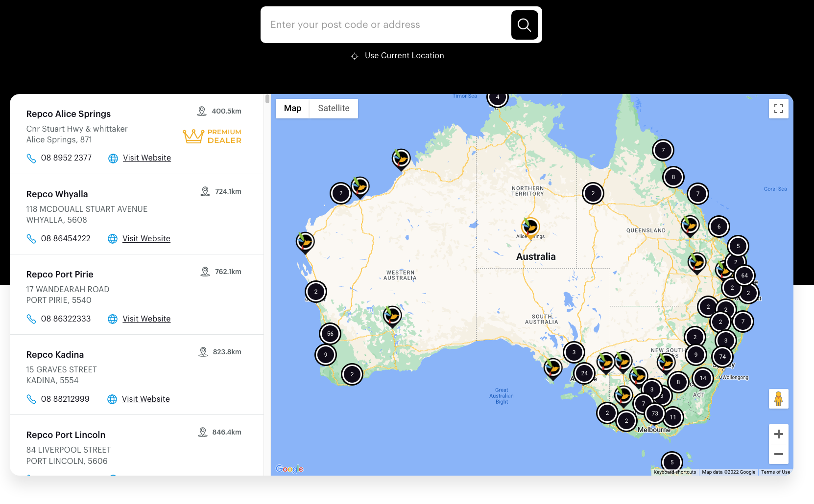Open the 74-store cluster near Sydney
Viewport: 814px width, 504px height.
[x=722, y=357]
